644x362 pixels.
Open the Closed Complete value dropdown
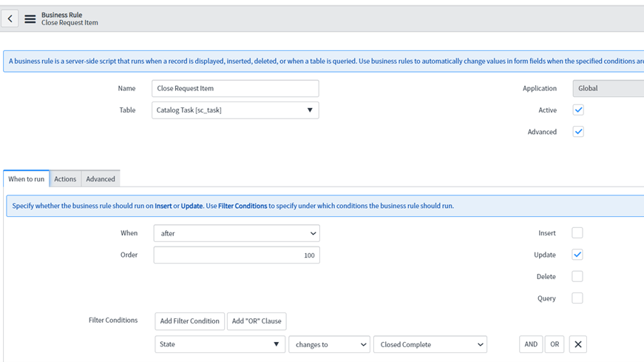coord(430,344)
